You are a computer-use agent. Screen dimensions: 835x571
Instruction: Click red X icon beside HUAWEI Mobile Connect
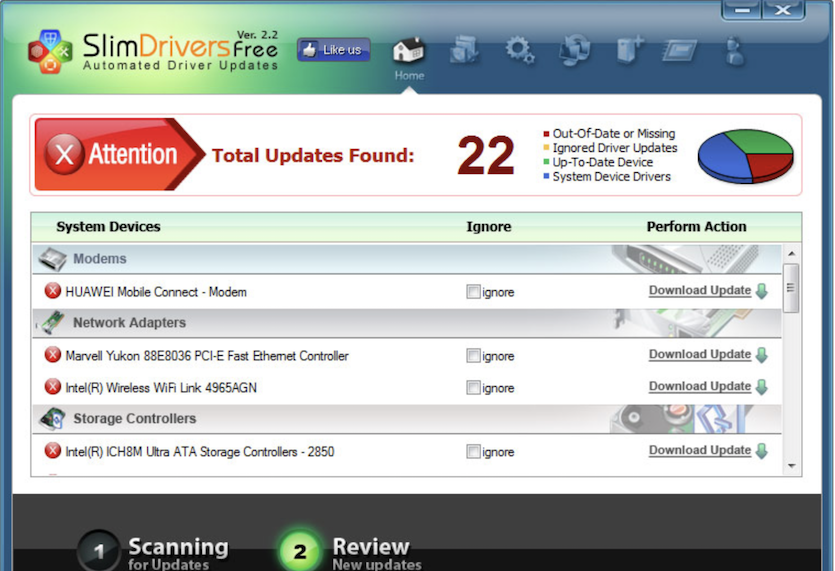[x=52, y=291]
